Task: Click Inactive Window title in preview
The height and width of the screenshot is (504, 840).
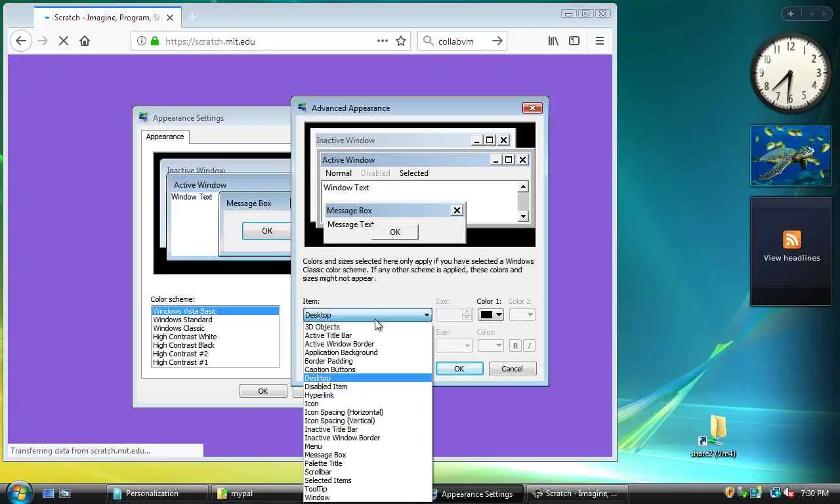Action: (346, 140)
